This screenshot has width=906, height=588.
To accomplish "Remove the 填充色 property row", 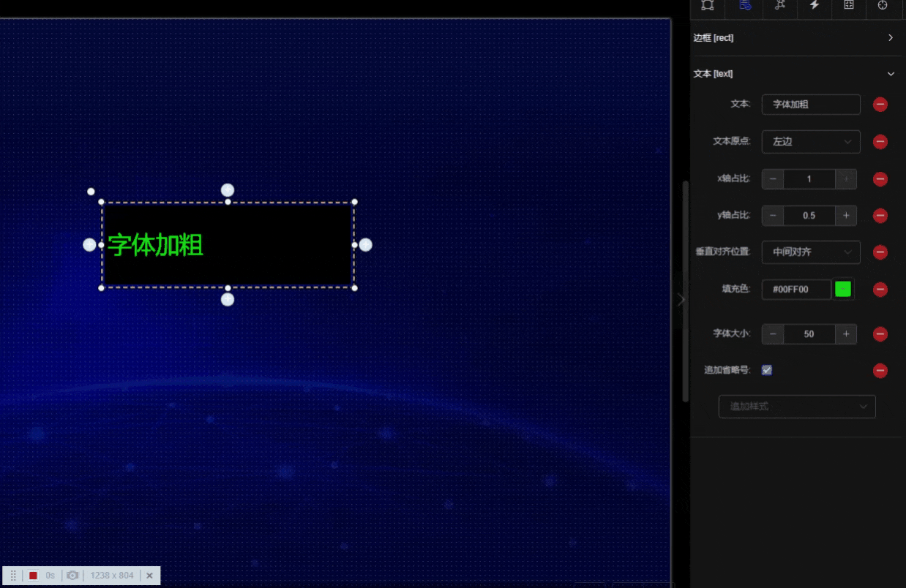I will click(x=880, y=290).
